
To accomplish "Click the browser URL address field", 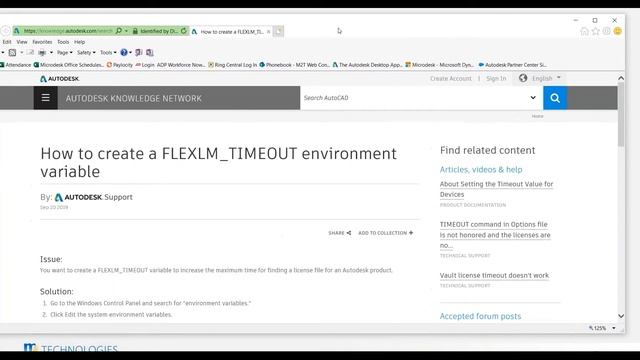I will (x=67, y=31).
